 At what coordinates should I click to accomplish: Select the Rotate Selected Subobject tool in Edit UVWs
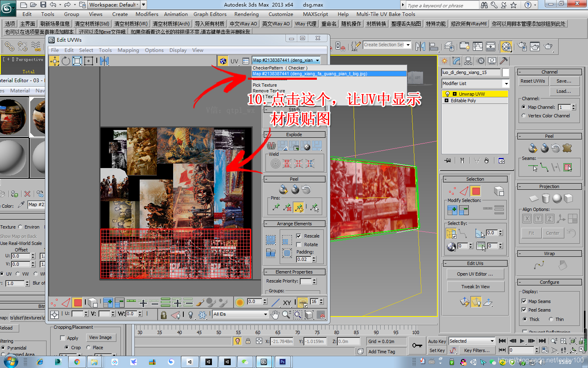click(66, 61)
